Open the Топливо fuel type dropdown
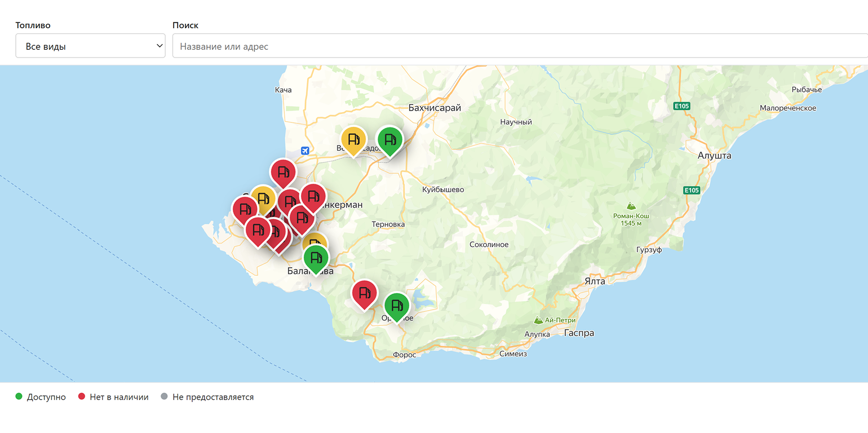This screenshot has height=433, width=868. tap(90, 46)
